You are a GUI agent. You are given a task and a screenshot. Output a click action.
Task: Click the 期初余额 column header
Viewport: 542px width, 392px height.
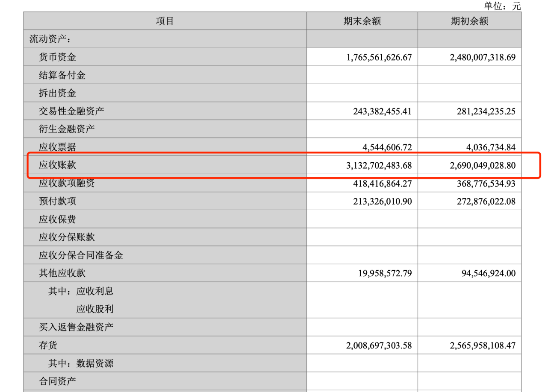tap(469, 21)
